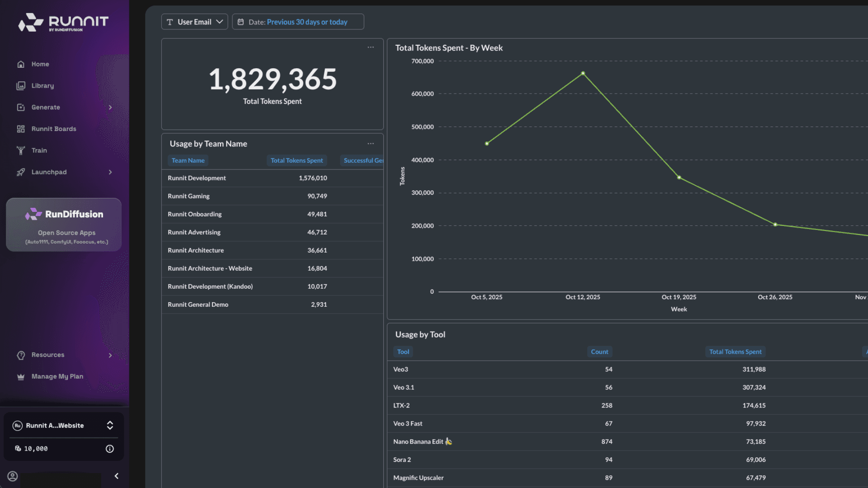868x488 pixels.
Task: Expand the Generate submenu chevron
Action: [110, 108]
